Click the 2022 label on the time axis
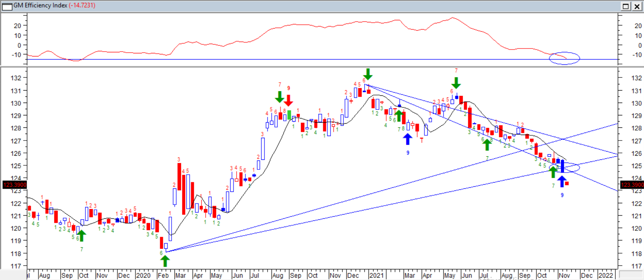The width and height of the screenshot is (644, 280). point(605,276)
